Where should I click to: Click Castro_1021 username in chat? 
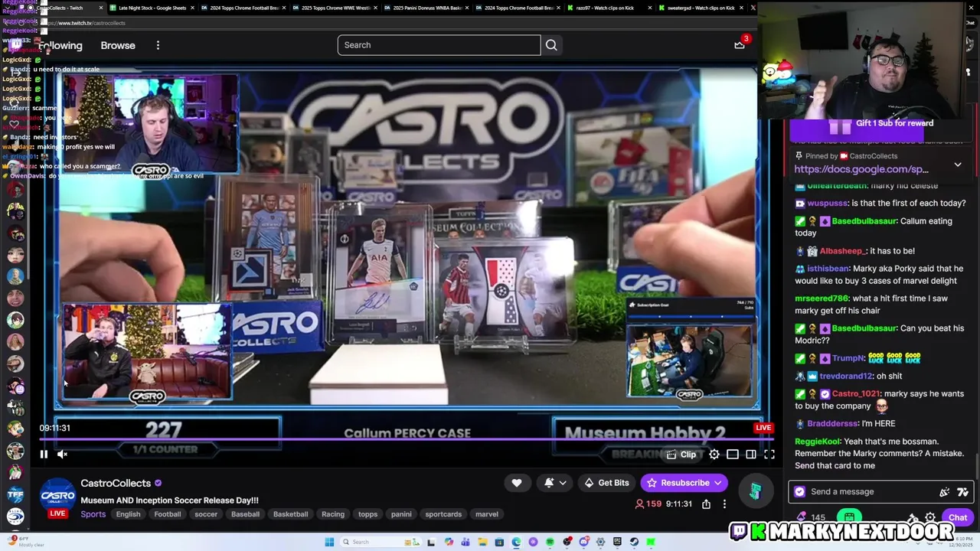tap(855, 394)
